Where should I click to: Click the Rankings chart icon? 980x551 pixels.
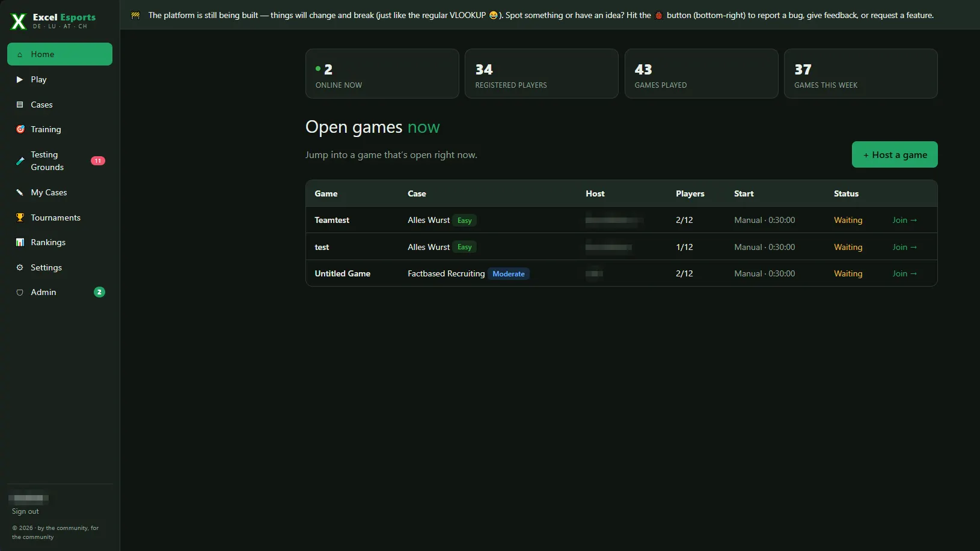[20, 242]
